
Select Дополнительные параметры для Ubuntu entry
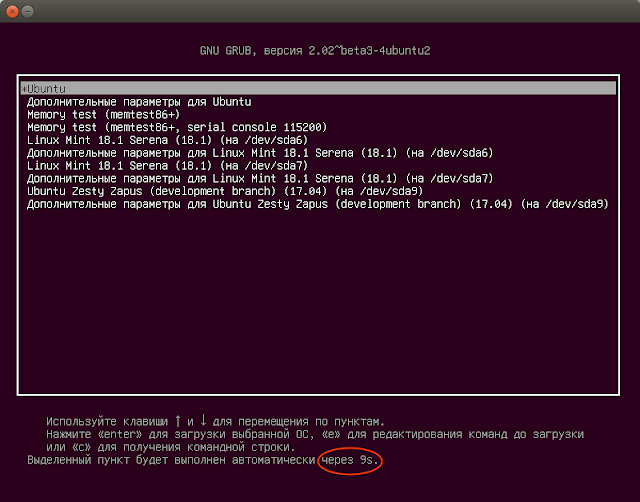coord(139,102)
